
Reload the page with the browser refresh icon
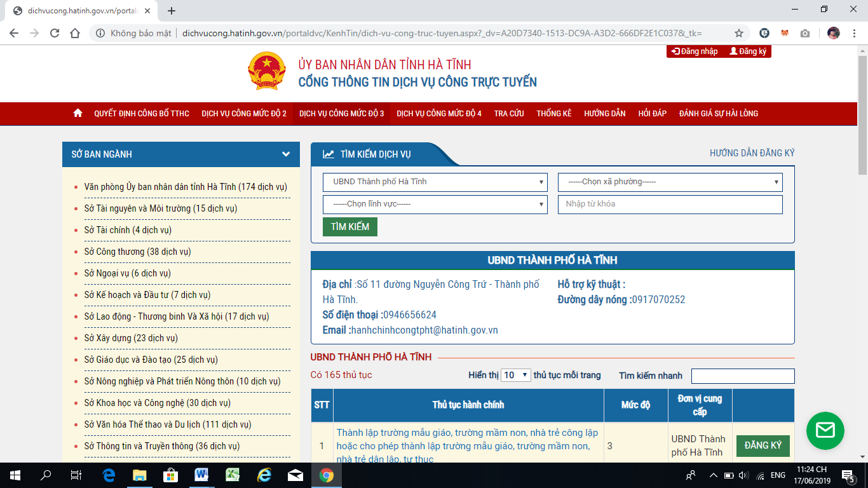[x=55, y=33]
